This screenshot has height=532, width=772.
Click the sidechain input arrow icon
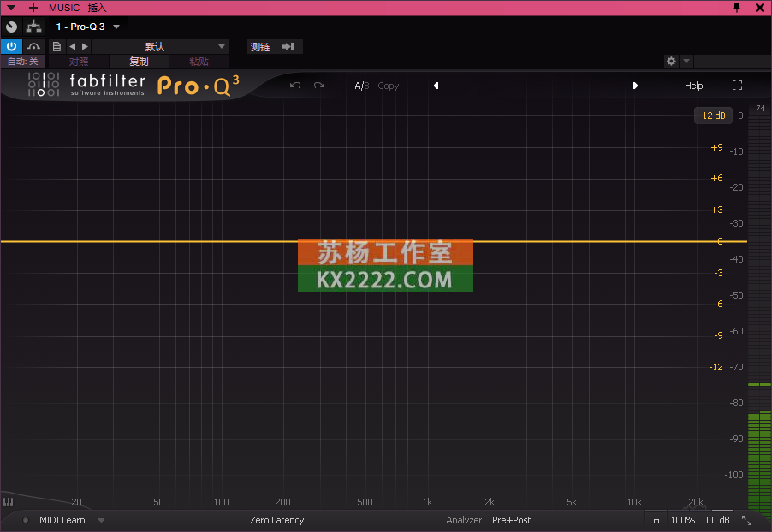[288, 47]
